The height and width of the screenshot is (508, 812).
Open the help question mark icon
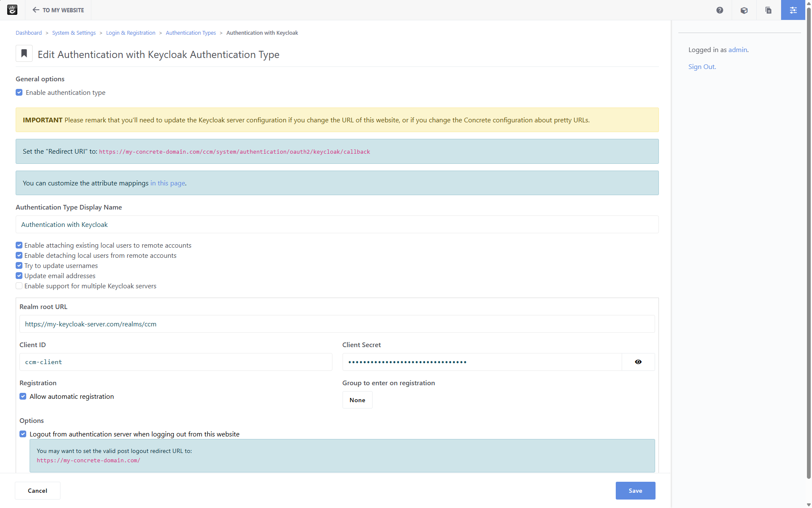[719, 10]
